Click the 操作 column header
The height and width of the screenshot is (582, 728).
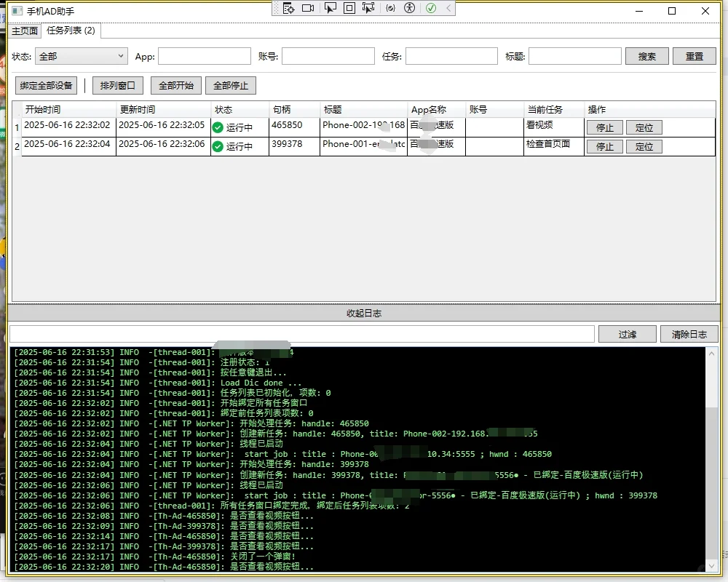click(649, 110)
